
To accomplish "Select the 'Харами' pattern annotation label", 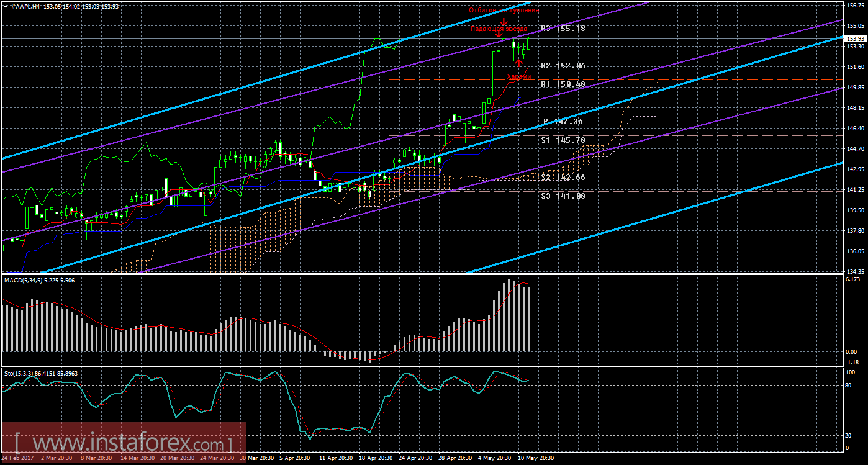I will pyautogui.click(x=519, y=77).
